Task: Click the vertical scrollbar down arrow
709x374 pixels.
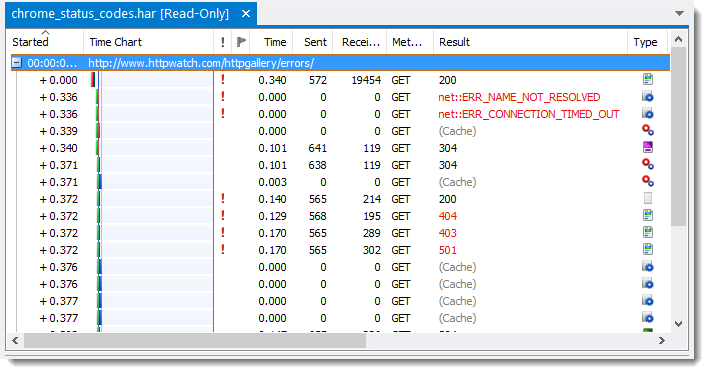Action: [678, 324]
